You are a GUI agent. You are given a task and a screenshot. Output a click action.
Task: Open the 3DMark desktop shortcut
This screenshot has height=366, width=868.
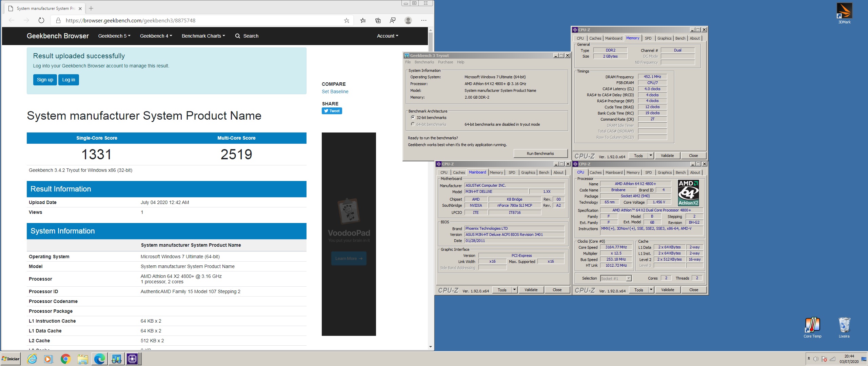tap(844, 13)
